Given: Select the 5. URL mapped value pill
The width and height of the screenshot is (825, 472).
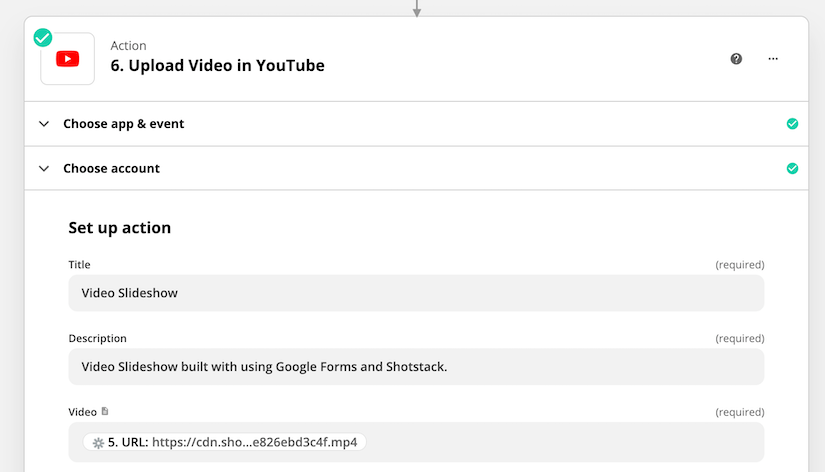Looking at the screenshot, I should (x=225, y=442).
